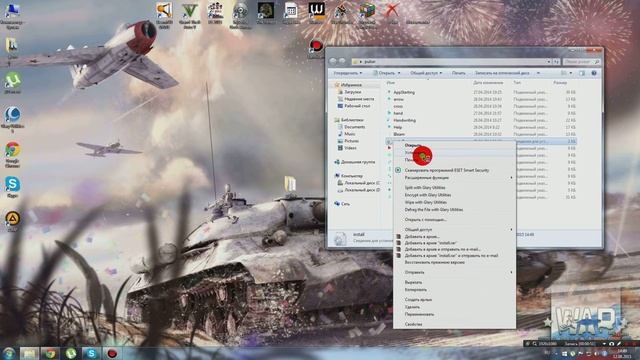Screen dimensions: 640x360
Task: Open the Organize dropdown in Explorer toolbar
Action: coord(347,73)
